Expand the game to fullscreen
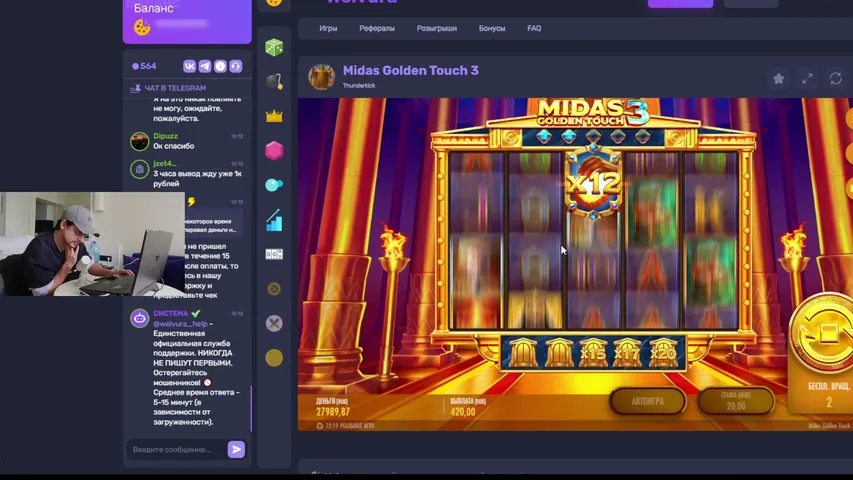Screen dimensions: 853x480 (807, 79)
